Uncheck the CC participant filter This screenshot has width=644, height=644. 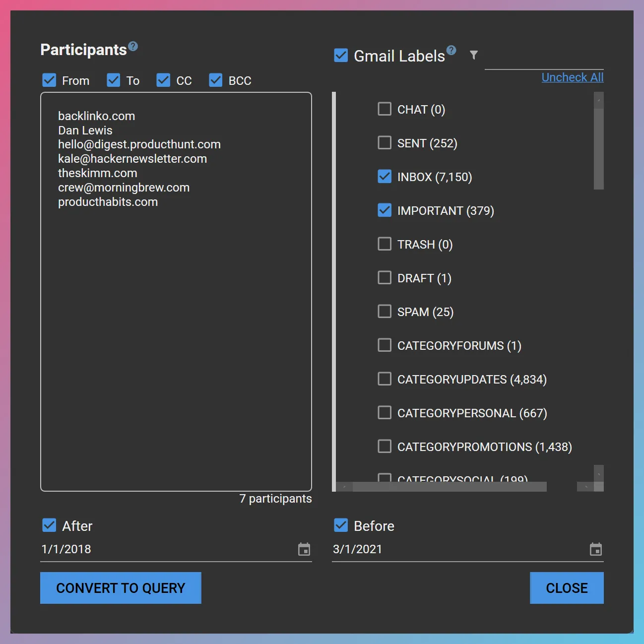click(x=164, y=80)
